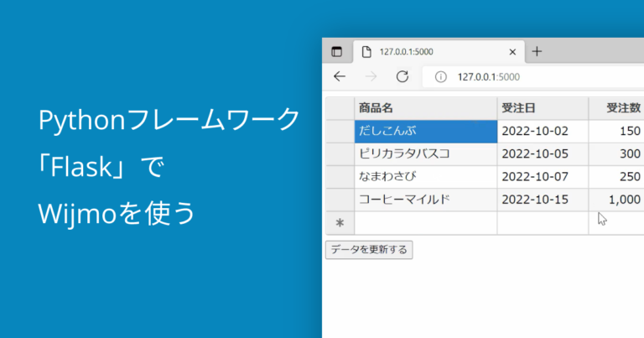Select quantity cell 150
This screenshot has width=644, height=338.
coord(616,132)
